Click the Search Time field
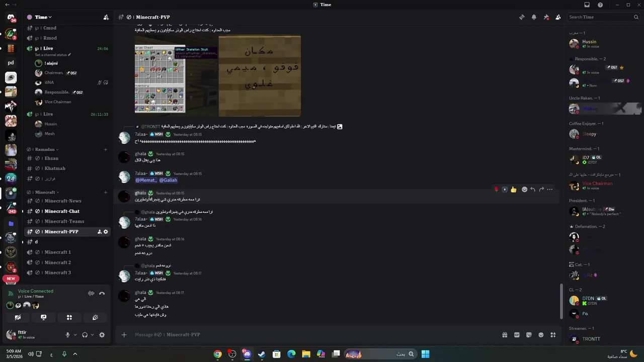 coord(603,17)
